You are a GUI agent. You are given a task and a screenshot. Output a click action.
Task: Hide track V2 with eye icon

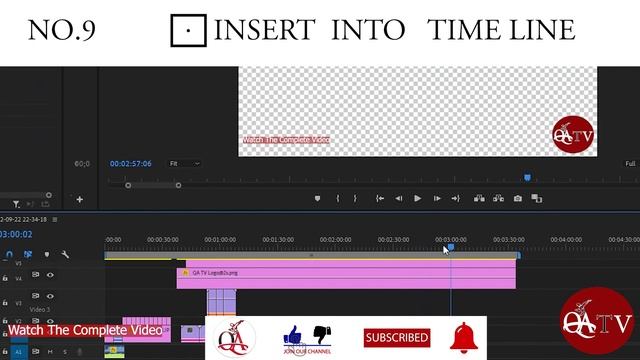(x=50, y=321)
